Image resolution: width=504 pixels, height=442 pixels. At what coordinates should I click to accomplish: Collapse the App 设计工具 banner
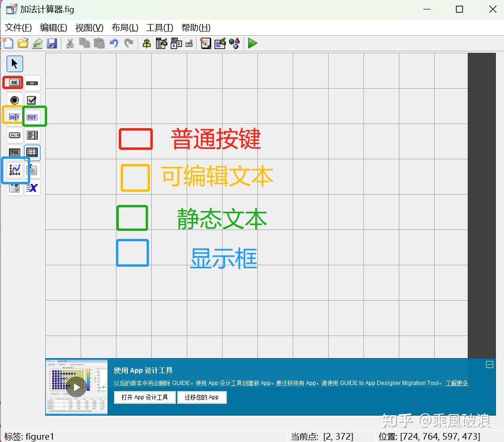point(489,364)
